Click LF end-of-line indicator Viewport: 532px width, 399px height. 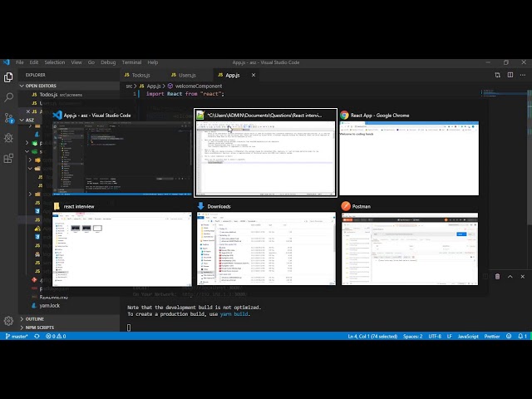[x=449, y=336]
